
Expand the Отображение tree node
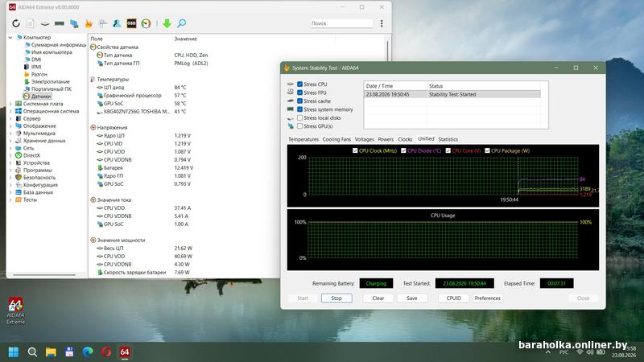click(x=10, y=126)
